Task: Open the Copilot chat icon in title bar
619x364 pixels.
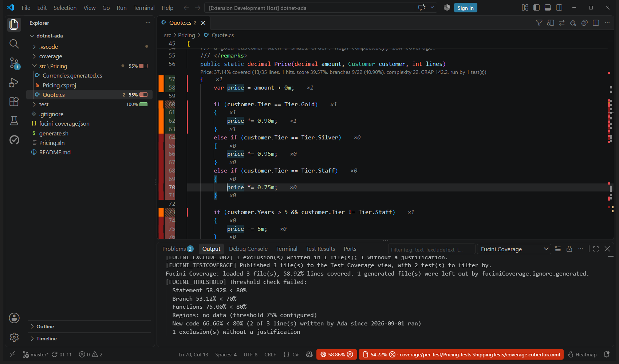Action: (x=422, y=8)
